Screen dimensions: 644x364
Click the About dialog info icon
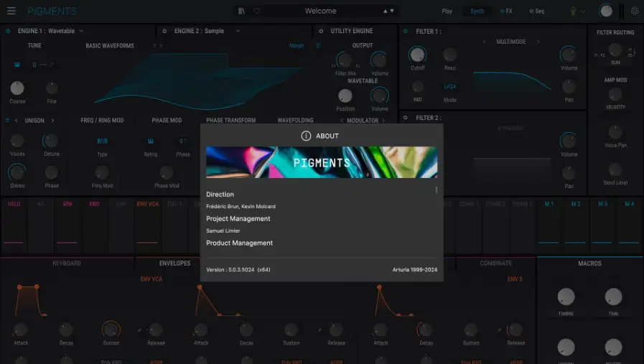306,136
